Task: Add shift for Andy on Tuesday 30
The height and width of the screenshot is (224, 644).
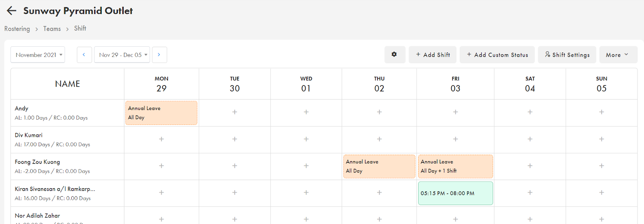Action: pos(235,112)
